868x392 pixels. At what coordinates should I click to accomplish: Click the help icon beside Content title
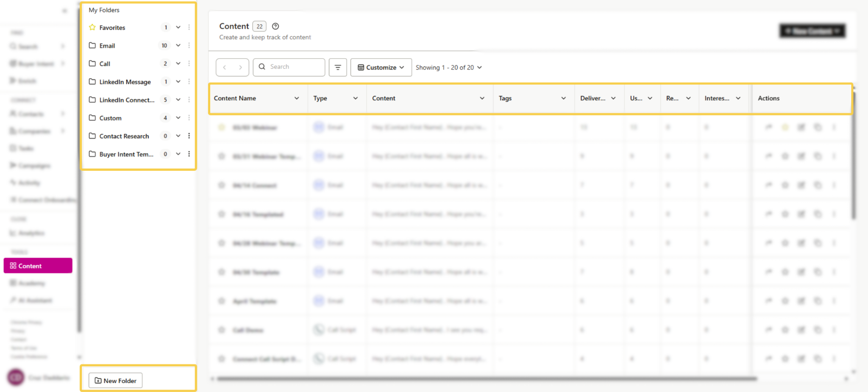click(275, 26)
